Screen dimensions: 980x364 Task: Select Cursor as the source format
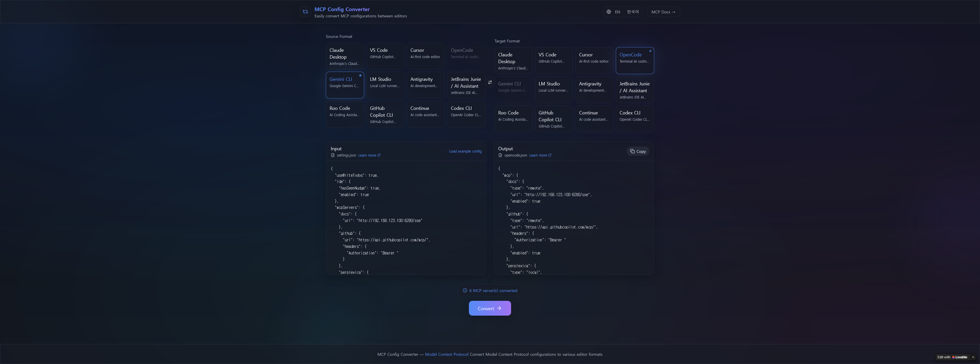[x=426, y=56]
